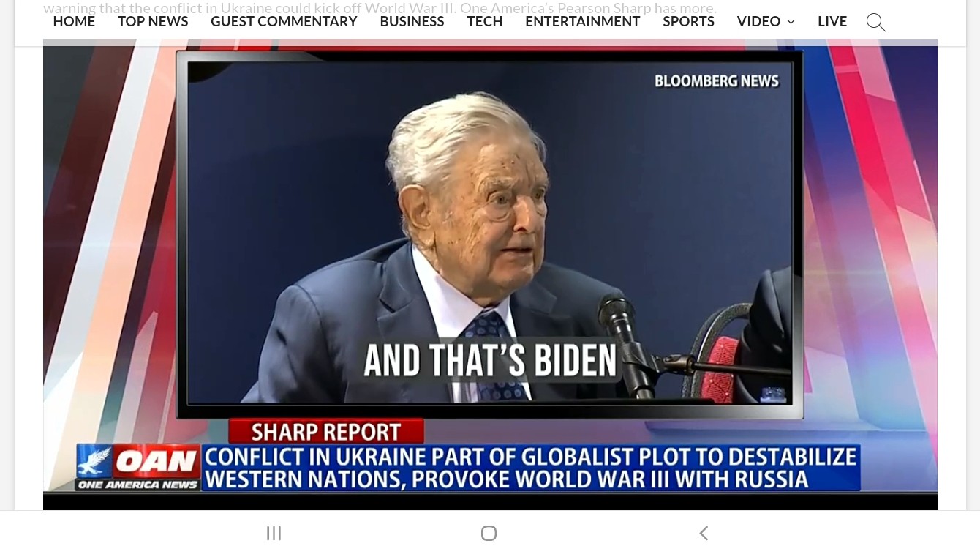Open the Entertainment section

[x=582, y=21]
